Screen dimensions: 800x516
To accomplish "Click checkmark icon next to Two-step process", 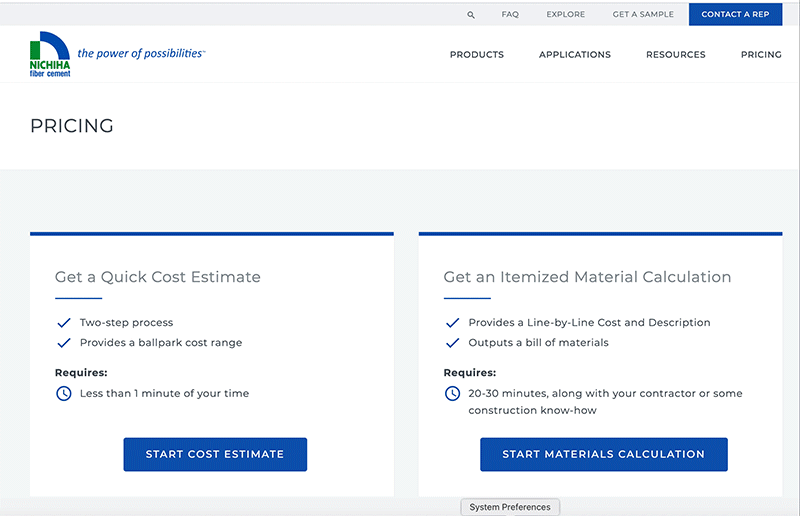I will click(64, 323).
